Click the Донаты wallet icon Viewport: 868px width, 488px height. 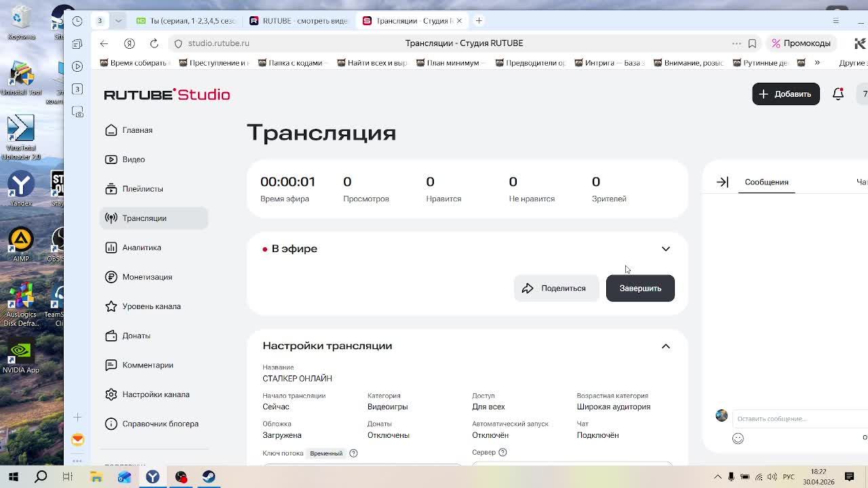[x=111, y=335]
